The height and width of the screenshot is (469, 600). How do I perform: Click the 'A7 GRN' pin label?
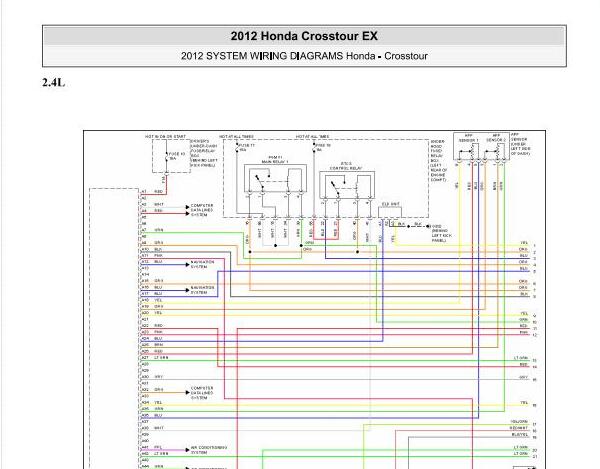coord(152,230)
